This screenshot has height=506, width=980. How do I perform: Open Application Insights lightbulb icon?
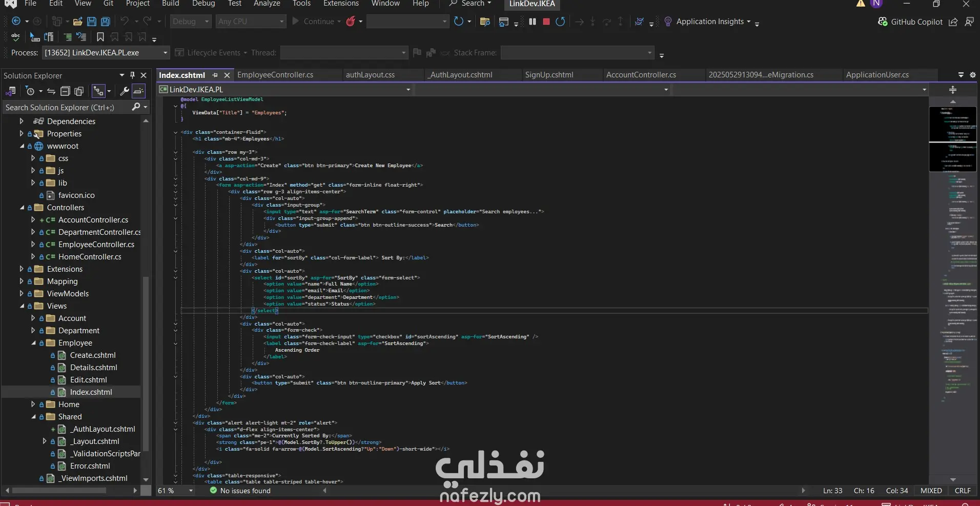tap(668, 22)
